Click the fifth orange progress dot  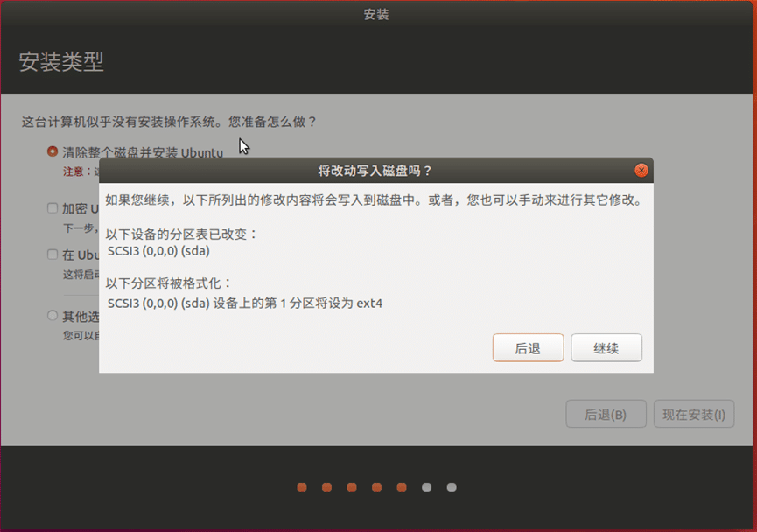[402, 487]
